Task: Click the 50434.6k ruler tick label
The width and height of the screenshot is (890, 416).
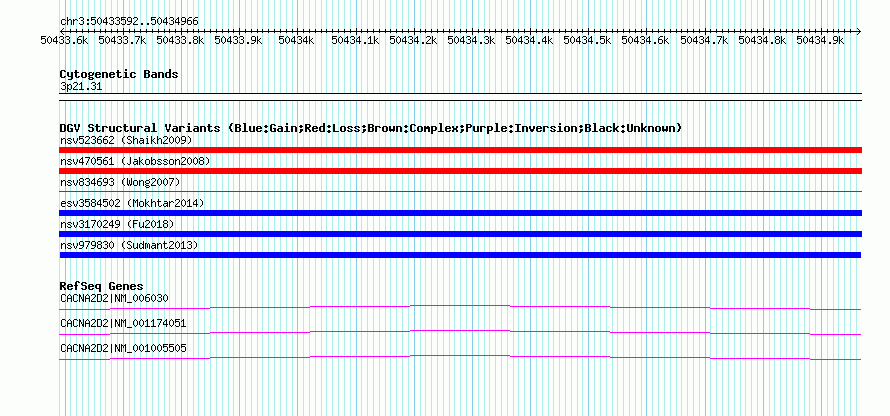Action: coord(645,40)
